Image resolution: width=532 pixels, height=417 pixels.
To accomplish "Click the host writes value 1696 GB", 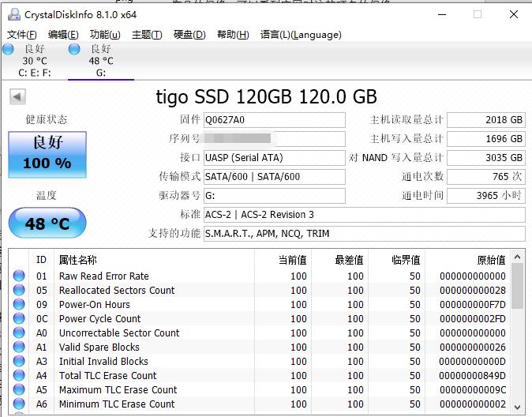I will [486, 139].
